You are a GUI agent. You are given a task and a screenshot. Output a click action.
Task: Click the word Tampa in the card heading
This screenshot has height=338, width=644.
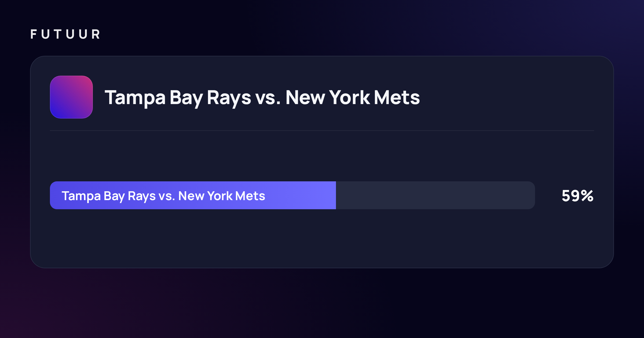click(135, 98)
